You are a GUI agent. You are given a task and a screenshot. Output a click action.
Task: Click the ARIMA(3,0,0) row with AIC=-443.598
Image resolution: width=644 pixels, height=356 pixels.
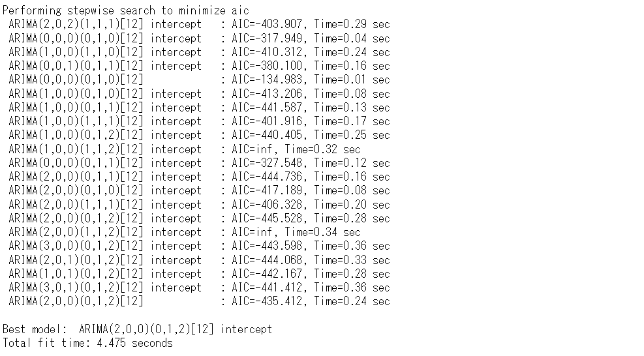point(199,246)
